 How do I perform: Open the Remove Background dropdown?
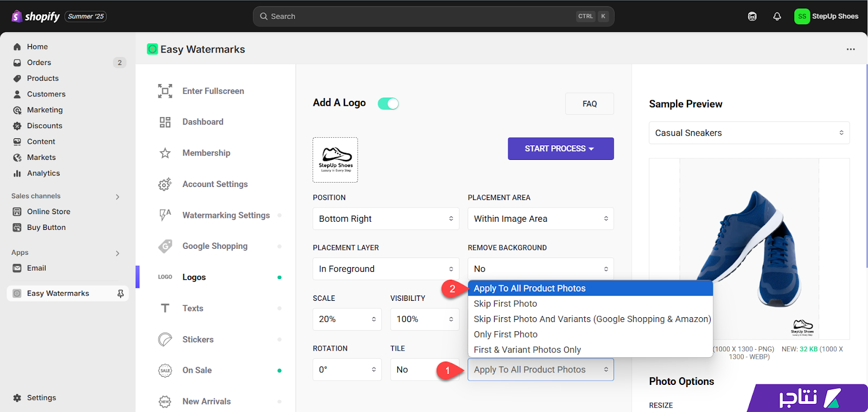(541, 269)
